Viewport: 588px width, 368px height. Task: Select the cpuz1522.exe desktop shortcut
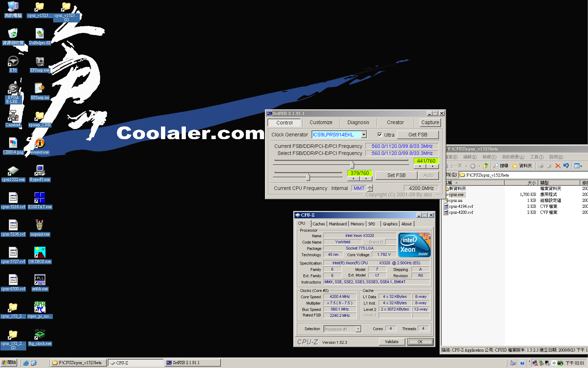click(13, 174)
